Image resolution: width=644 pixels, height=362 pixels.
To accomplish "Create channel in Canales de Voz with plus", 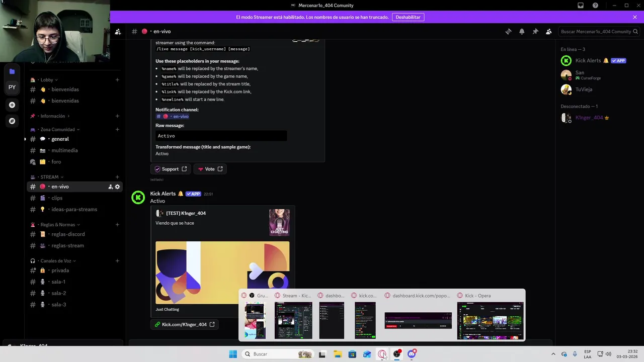I will 117,261.
